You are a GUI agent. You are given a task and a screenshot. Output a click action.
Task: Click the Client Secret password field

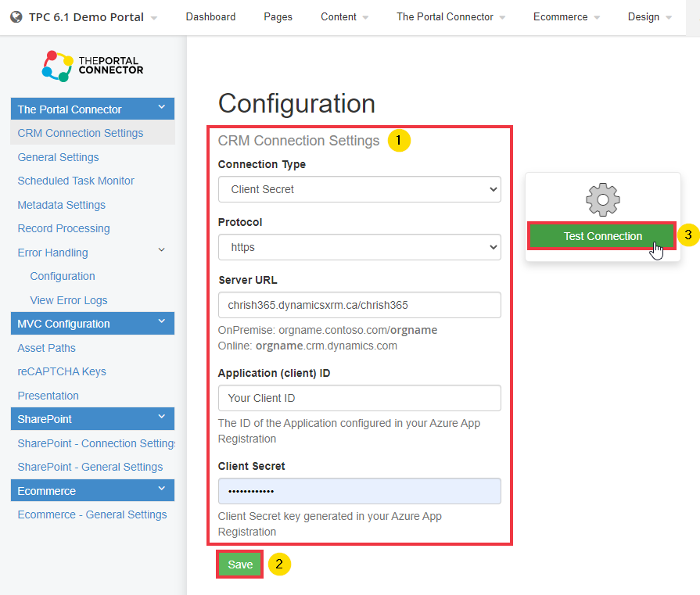[359, 491]
